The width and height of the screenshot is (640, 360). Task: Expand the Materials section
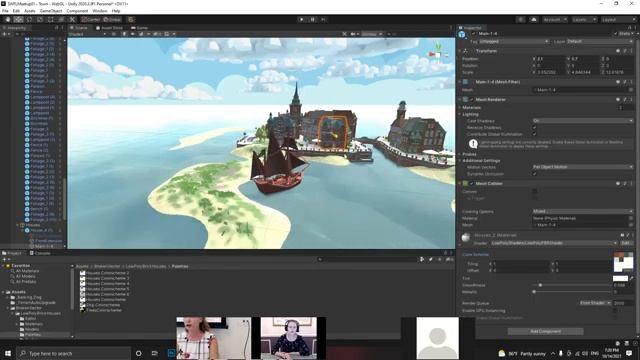pos(460,107)
